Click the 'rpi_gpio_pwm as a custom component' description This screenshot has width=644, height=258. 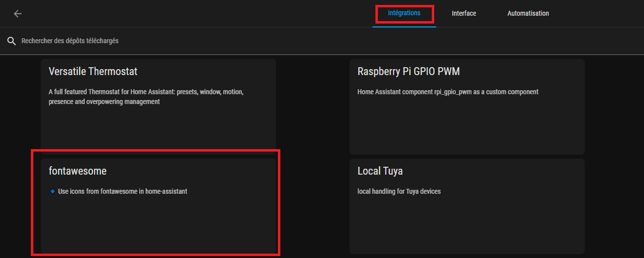click(x=448, y=92)
